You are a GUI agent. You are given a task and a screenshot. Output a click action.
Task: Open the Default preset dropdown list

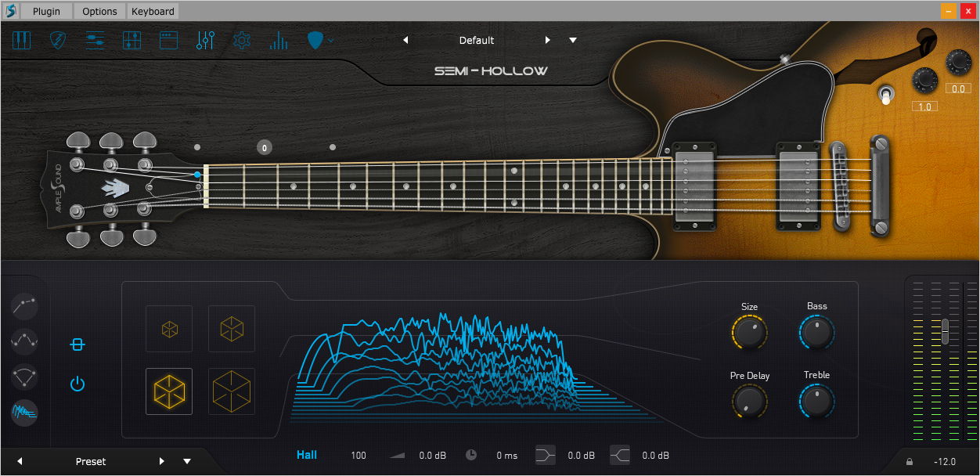point(573,40)
